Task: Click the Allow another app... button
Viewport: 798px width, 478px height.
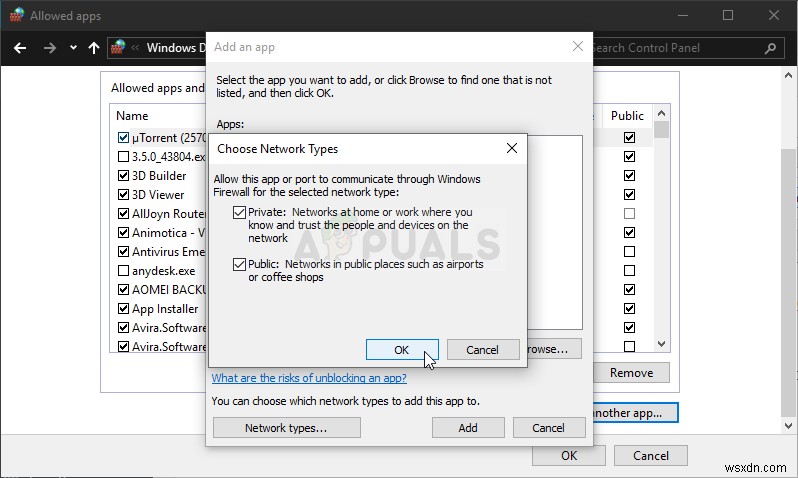Action: point(635,412)
